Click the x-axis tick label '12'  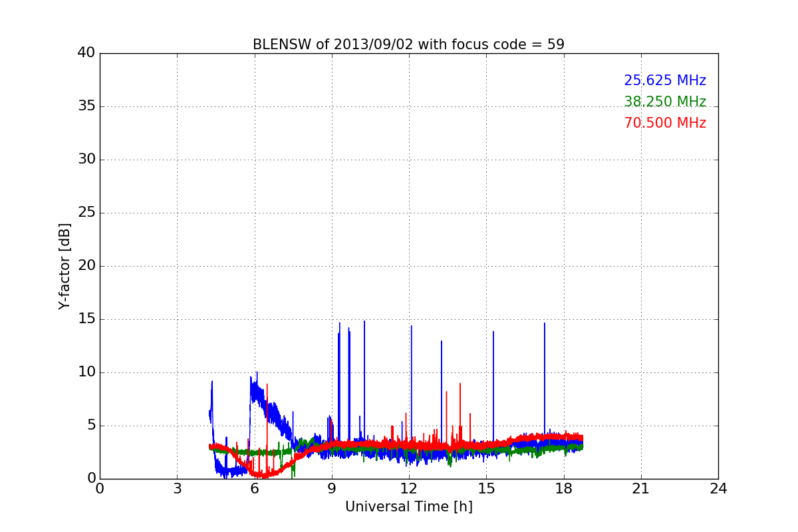(409, 489)
